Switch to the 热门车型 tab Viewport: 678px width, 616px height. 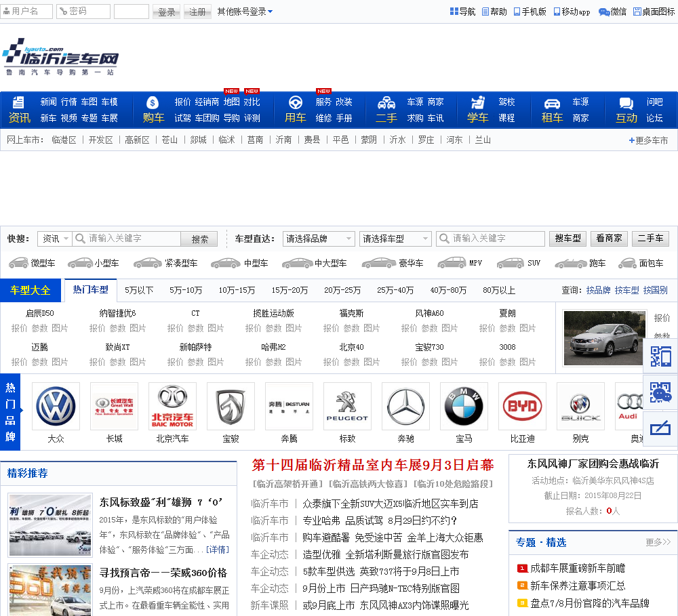tap(90, 290)
